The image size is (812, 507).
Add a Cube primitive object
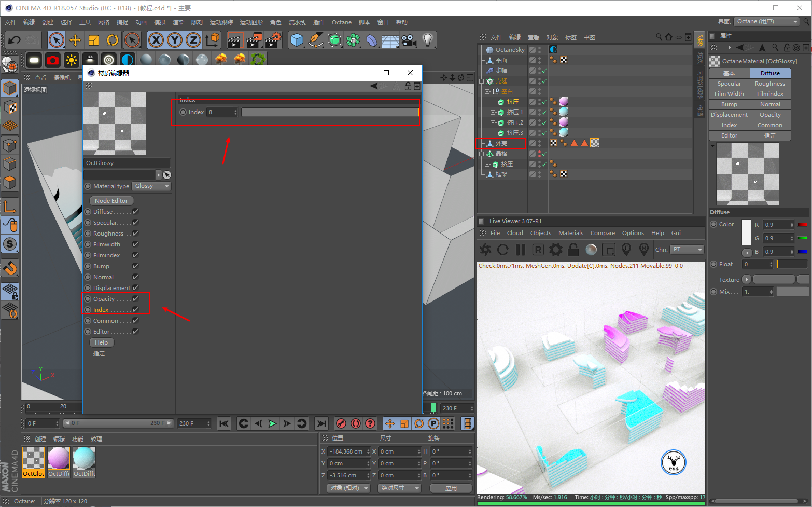tap(297, 40)
